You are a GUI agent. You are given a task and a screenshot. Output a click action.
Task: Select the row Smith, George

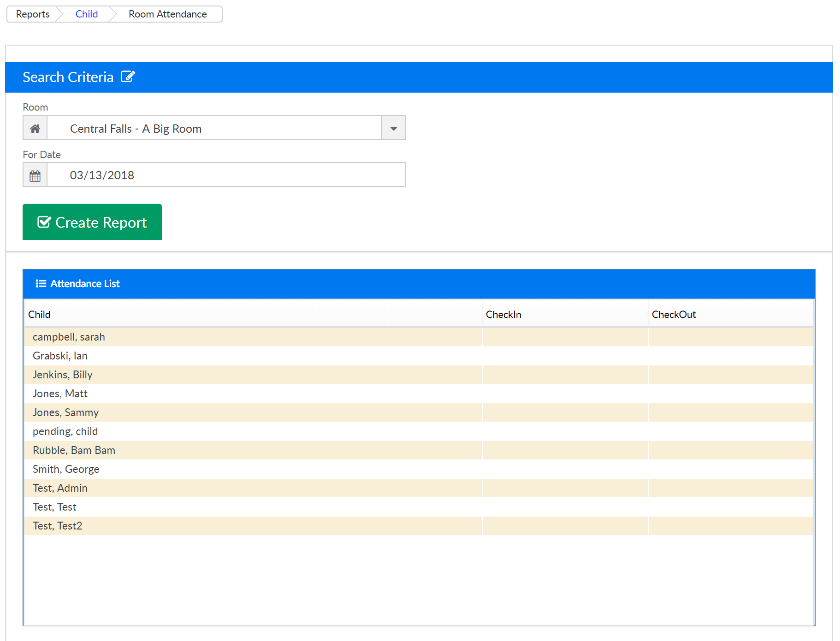click(x=419, y=469)
